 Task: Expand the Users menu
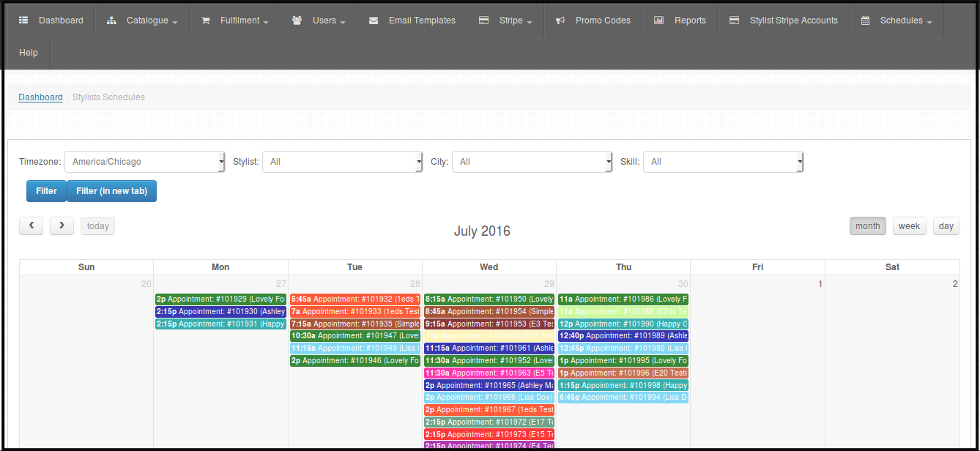(319, 20)
